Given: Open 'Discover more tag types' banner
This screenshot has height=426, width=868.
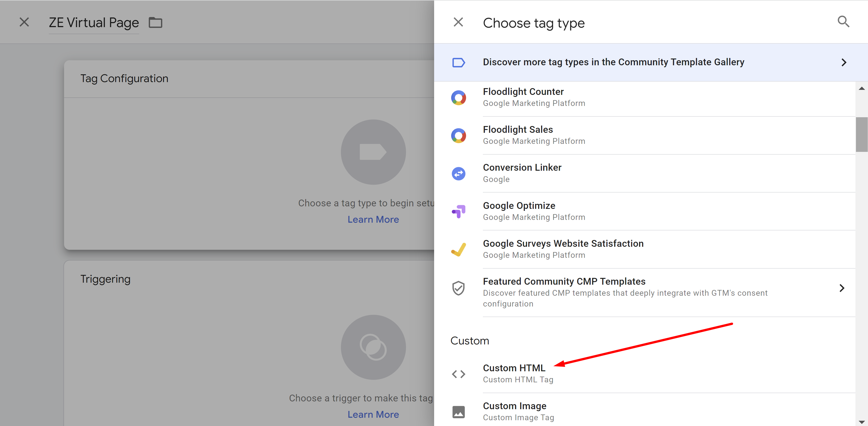Looking at the screenshot, I should click(x=651, y=62).
